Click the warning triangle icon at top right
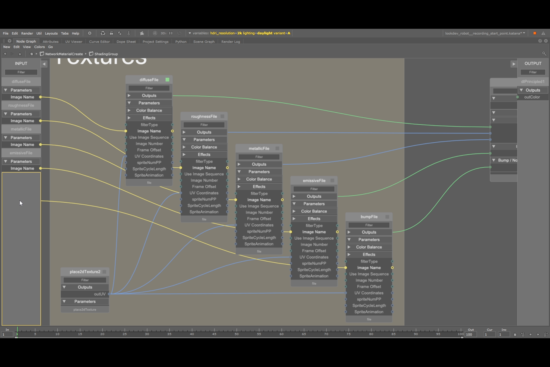 (x=543, y=33)
